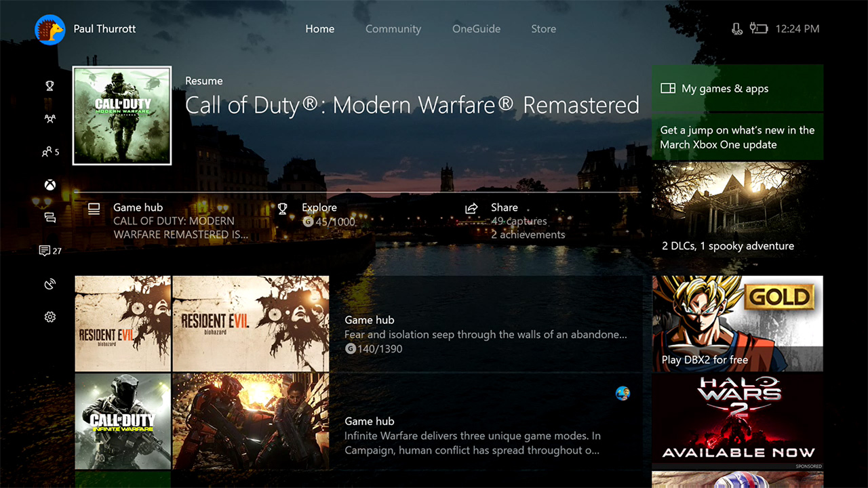Open the Share icon showing 49 captures

click(x=472, y=208)
